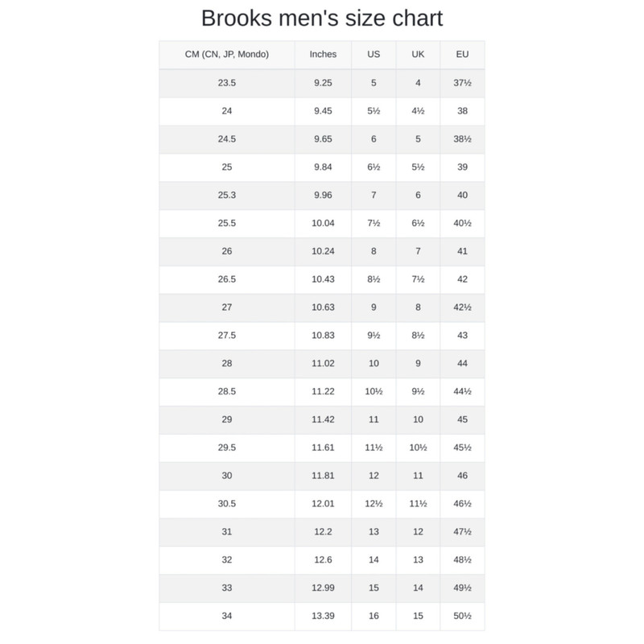Select the 25.3 centimeter cell
The height and width of the screenshot is (644, 644).
coord(226,195)
